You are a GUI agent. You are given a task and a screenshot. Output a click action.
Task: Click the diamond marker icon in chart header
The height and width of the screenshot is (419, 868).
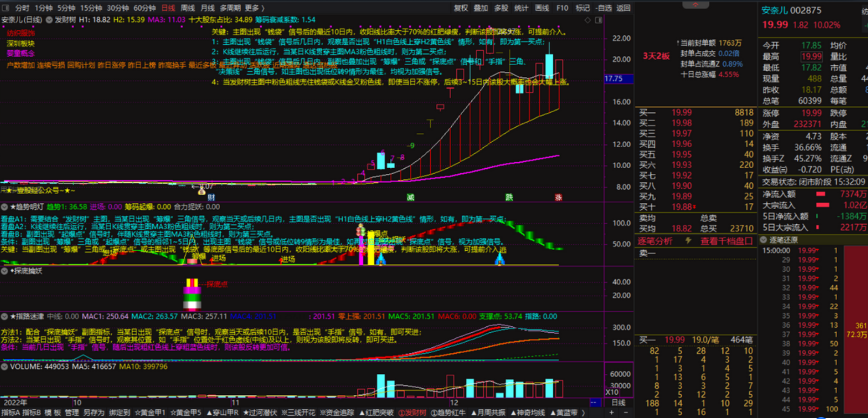[x=588, y=20]
